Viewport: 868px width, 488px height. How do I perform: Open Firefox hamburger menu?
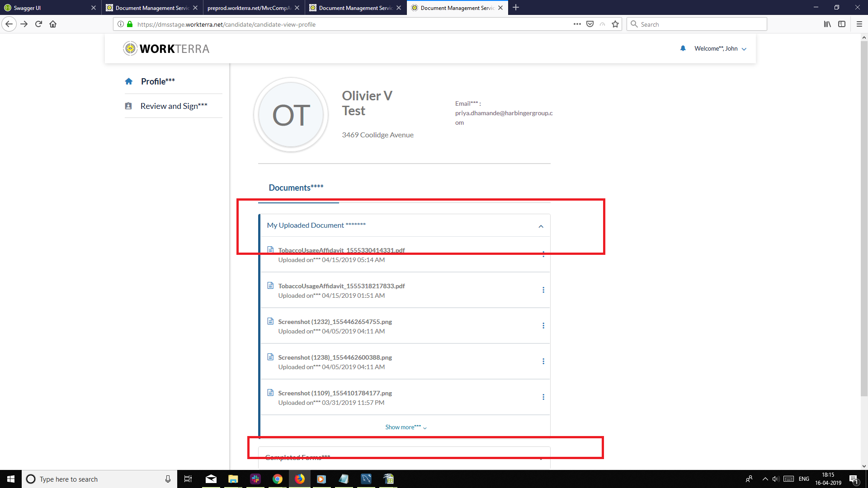tap(859, 24)
